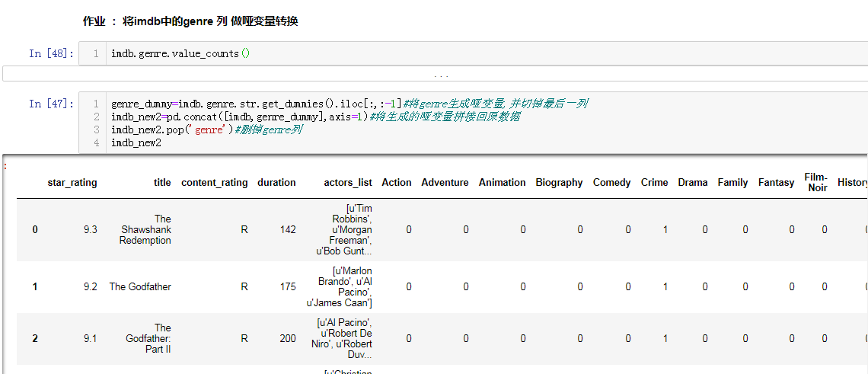Click the Film-Noir column header
The image size is (868, 374).
coord(815,183)
